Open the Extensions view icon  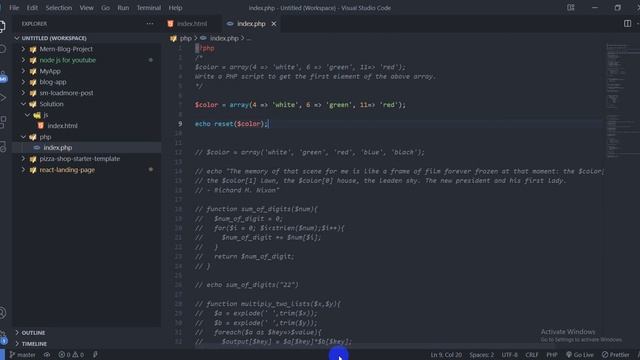pyautogui.click(x=3, y=122)
